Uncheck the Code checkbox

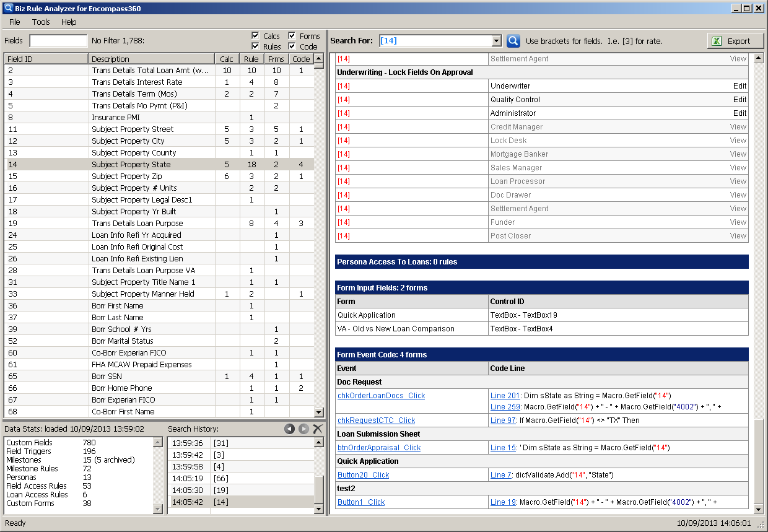292,45
